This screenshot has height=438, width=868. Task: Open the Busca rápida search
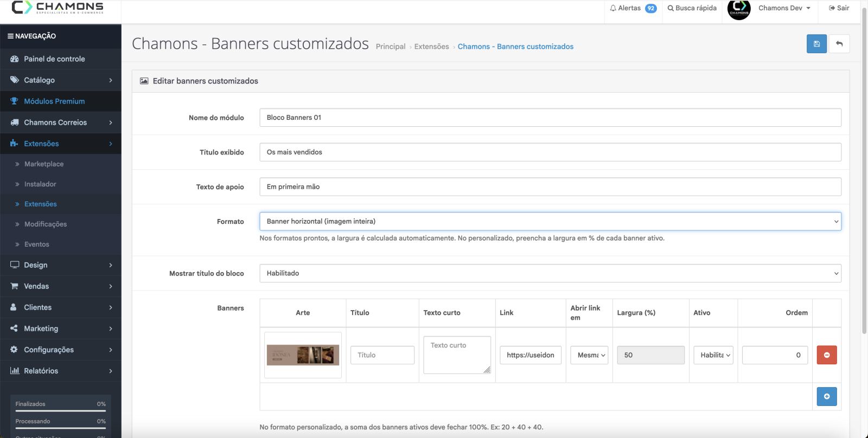(692, 8)
